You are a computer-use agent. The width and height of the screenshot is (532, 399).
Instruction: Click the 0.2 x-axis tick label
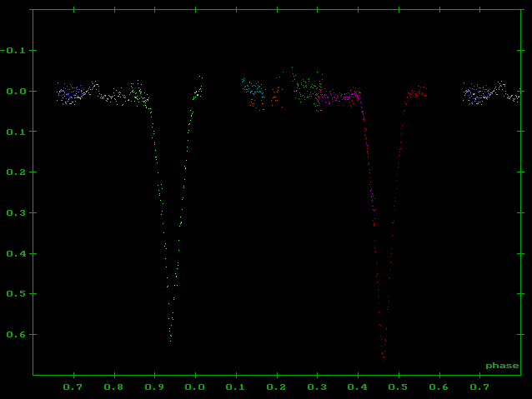[x=276, y=387]
